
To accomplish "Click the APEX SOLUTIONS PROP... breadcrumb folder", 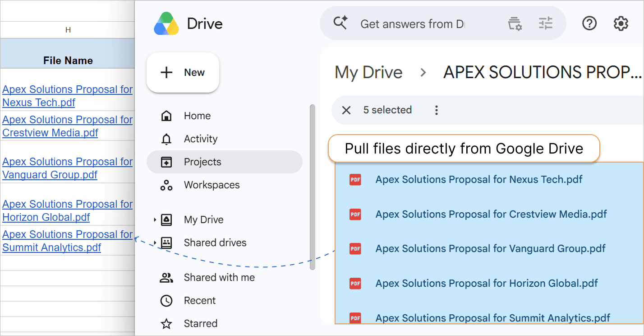I will coord(543,72).
